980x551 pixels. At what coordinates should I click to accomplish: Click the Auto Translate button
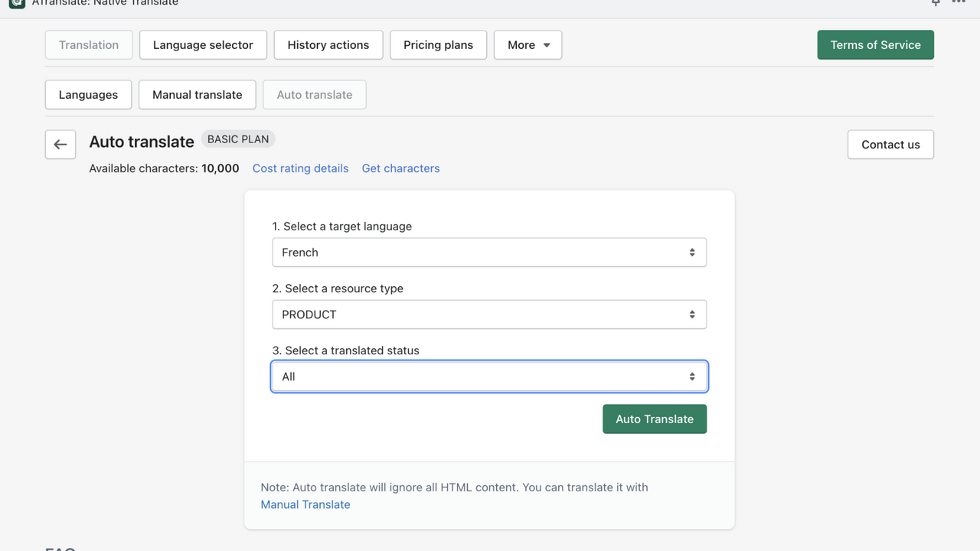[x=655, y=419]
